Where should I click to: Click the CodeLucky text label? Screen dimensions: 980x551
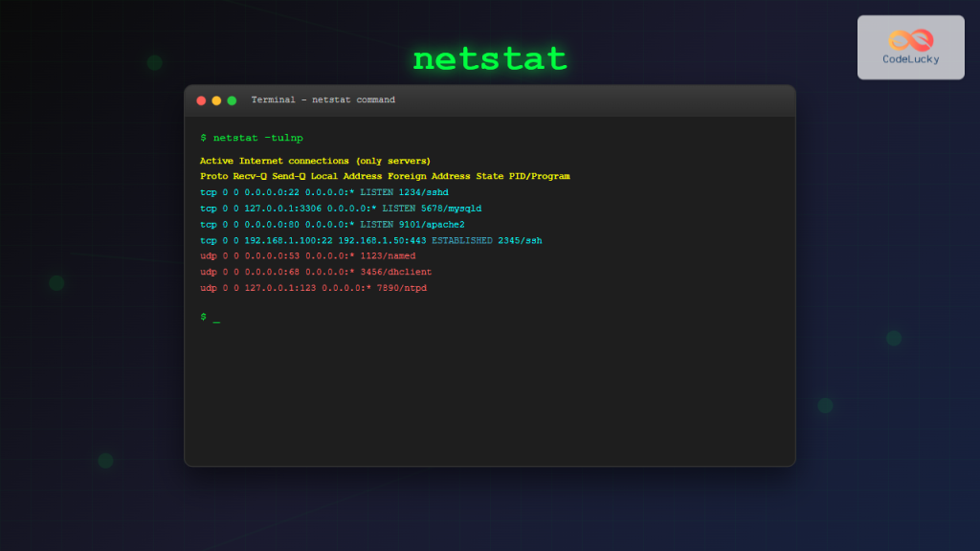pos(910,58)
